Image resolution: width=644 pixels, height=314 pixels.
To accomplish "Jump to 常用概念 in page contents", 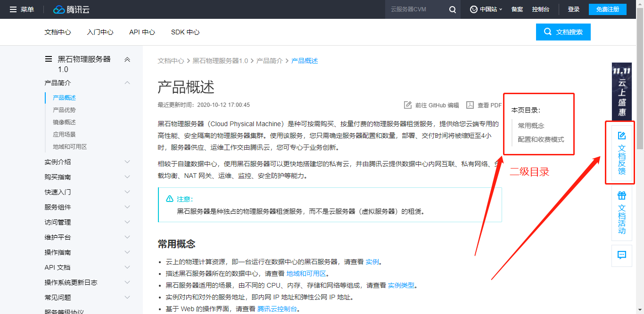I will (x=531, y=126).
